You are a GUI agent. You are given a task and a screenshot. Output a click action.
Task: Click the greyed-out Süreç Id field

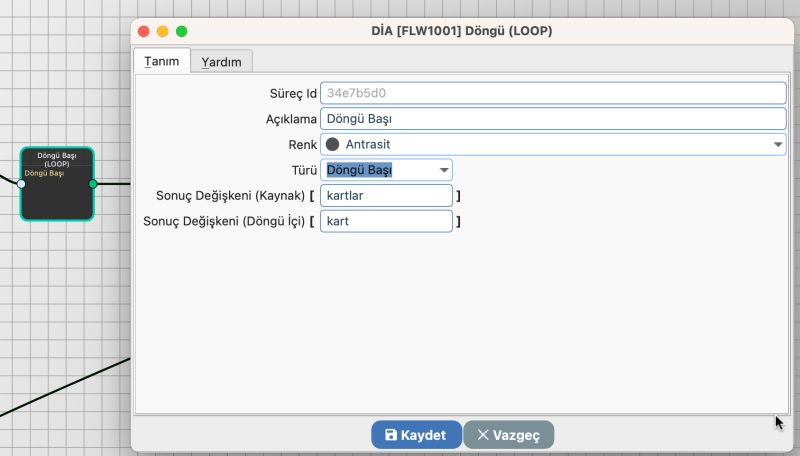553,93
